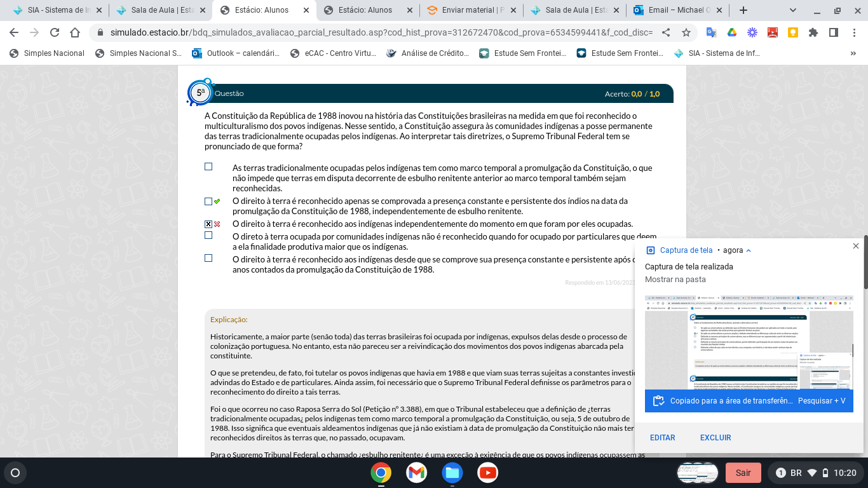Open Google Translate extension icon
This screenshot has width=868, height=488.
pyautogui.click(x=711, y=33)
